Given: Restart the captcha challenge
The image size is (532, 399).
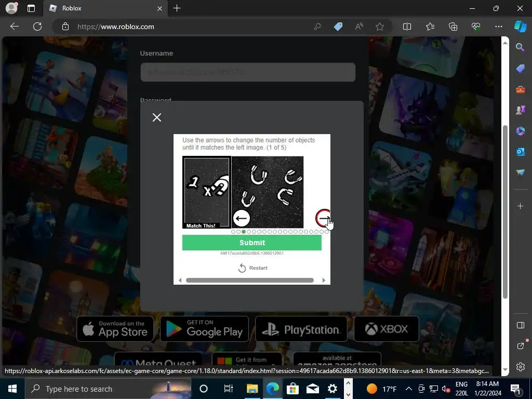Looking at the screenshot, I should [x=253, y=268].
